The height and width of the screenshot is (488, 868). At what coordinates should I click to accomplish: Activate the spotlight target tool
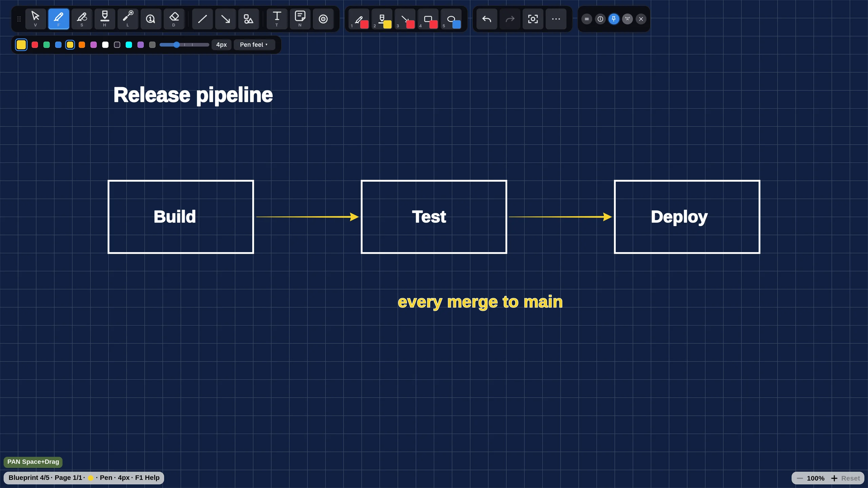(x=323, y=19)
